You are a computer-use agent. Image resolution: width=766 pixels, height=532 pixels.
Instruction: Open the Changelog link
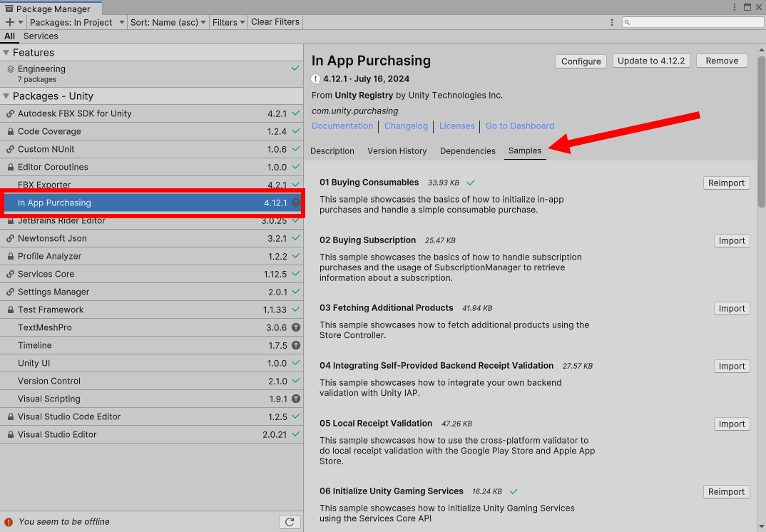pyautogui.click(x=406, y=126)
